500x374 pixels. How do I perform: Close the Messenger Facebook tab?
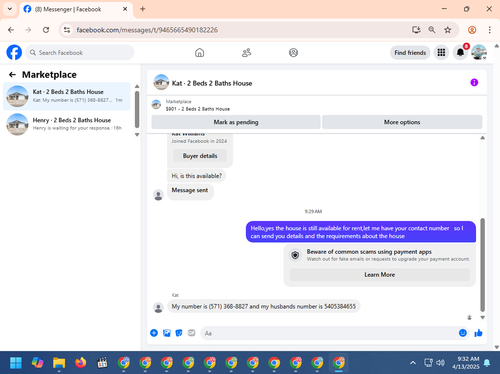[x=125, y=9]
